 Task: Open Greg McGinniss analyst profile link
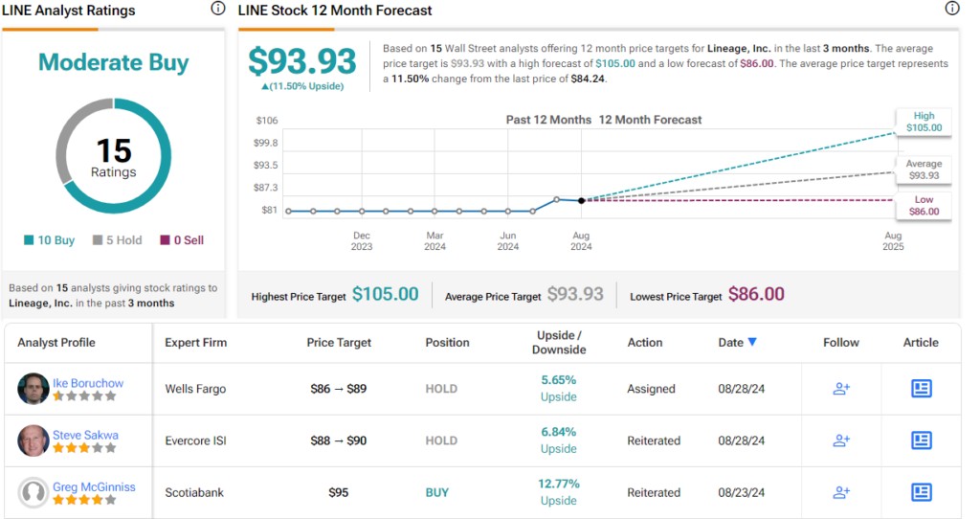tap(94, 486)
